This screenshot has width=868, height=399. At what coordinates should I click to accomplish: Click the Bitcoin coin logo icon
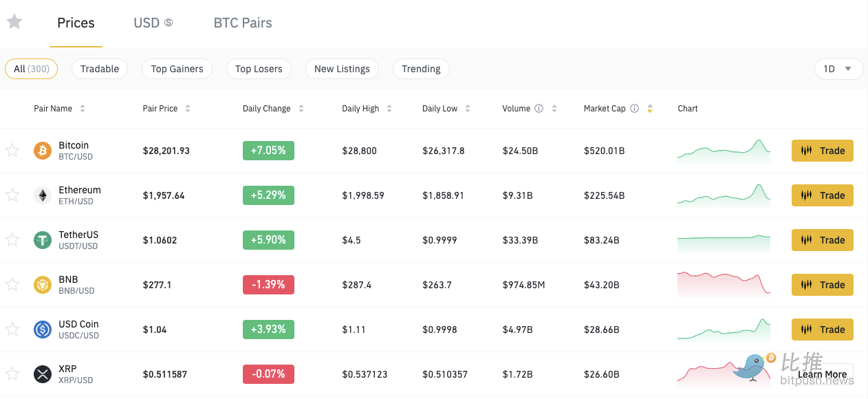pyautogui.click(x=43, y=151)
